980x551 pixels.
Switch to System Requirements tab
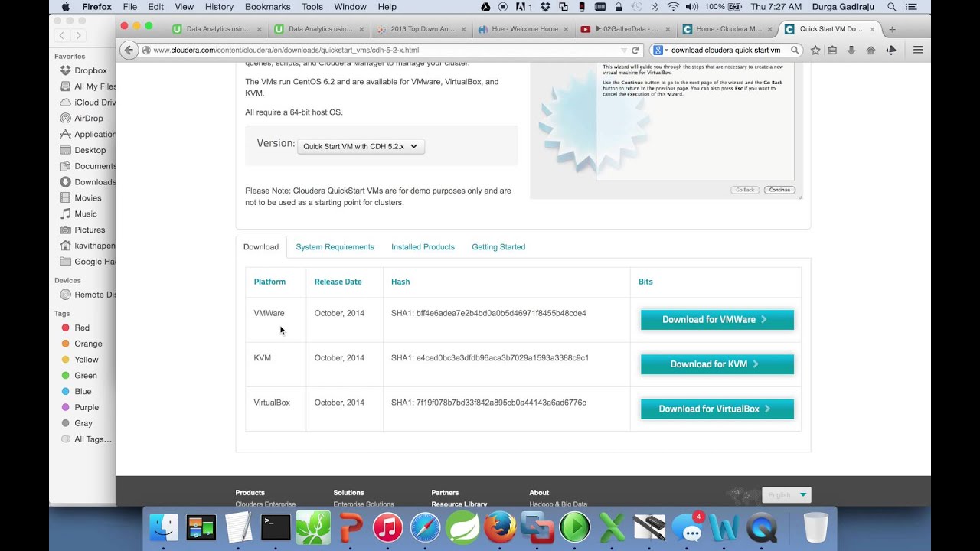pos(335,247)
